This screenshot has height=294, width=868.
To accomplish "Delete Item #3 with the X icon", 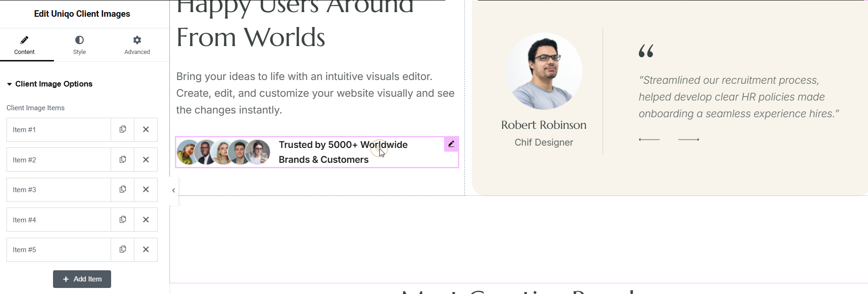I will pos(146,189).
